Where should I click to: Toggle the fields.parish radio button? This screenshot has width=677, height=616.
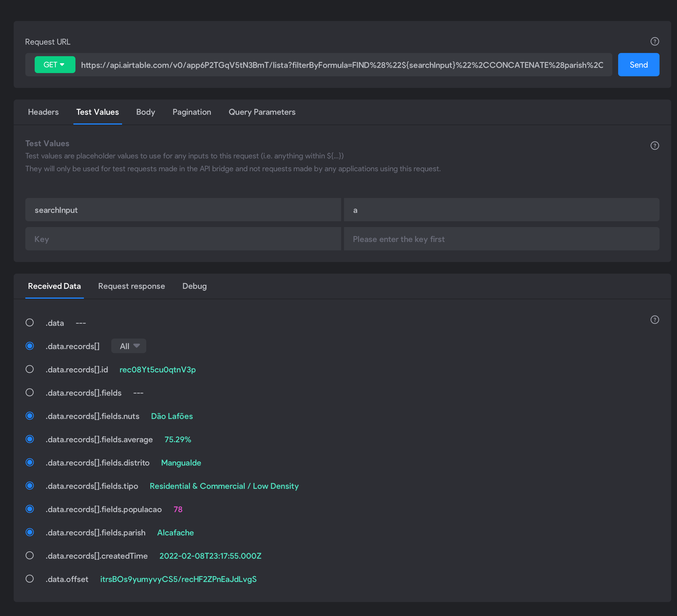point(29,532)
